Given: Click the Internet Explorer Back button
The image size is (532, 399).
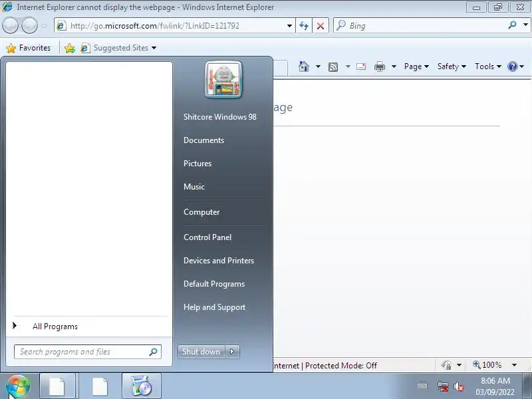Looking at the screenshot, I should [10, 25].
